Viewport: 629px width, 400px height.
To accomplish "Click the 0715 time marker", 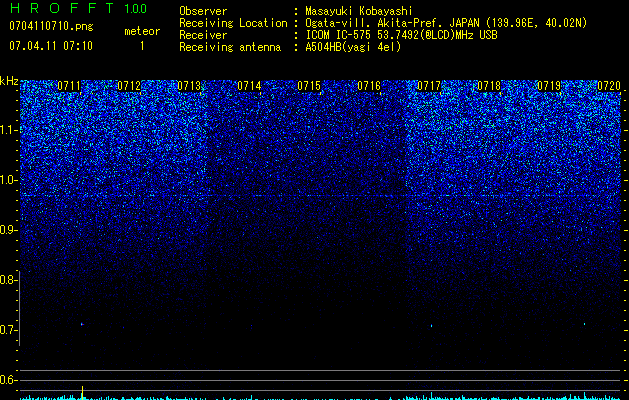I will (x=309, y=86).
